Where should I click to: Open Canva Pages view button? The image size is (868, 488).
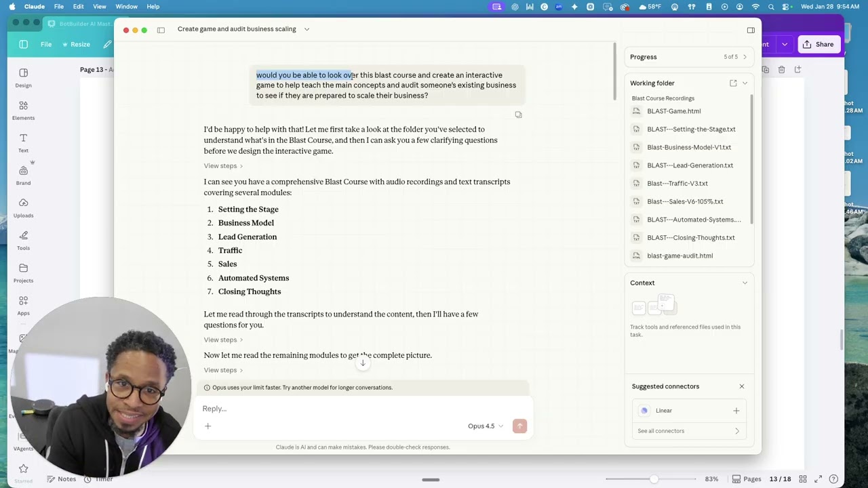coord(747,479)
